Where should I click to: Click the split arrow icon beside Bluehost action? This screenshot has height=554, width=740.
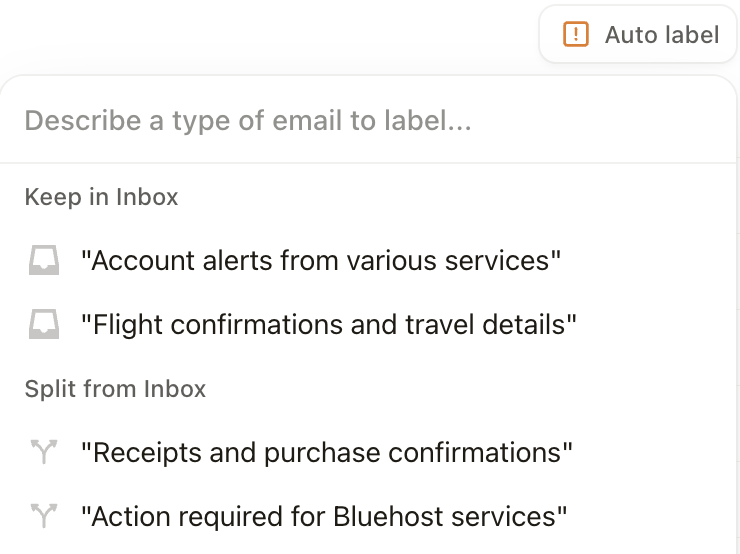pyautogui.click(x=43, y=517)
